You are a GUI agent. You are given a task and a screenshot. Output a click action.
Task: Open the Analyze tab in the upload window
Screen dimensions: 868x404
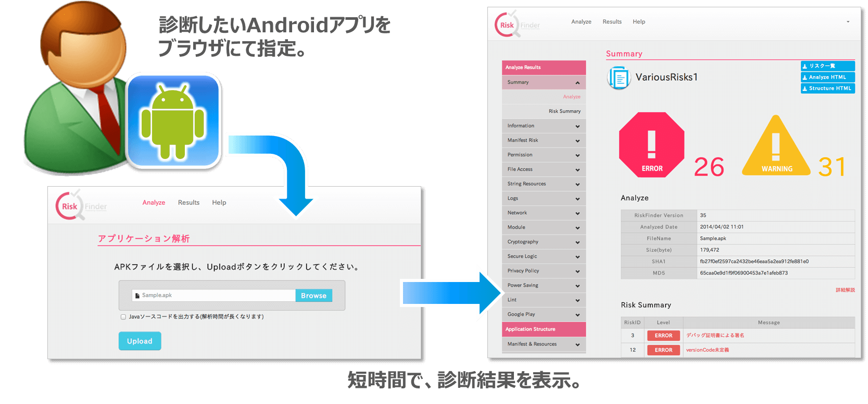tap(154, 203)
